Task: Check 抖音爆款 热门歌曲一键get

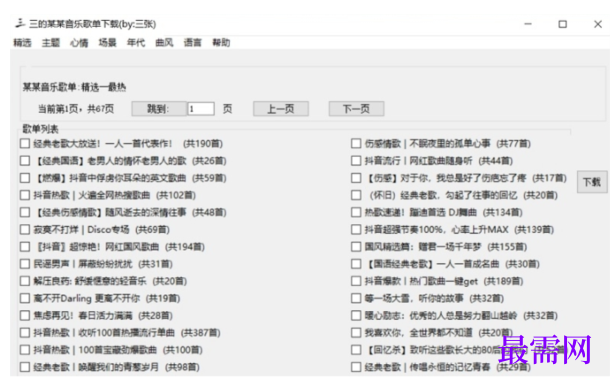Action: [x=356, y=281]
